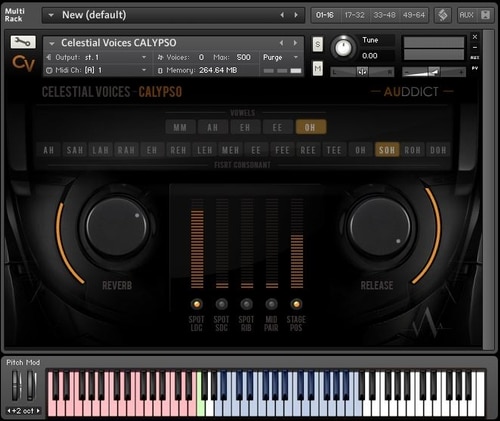500x421 pixels.
Task: Select the previous instrument arrow for Calypso
Action: click(282, 43)
